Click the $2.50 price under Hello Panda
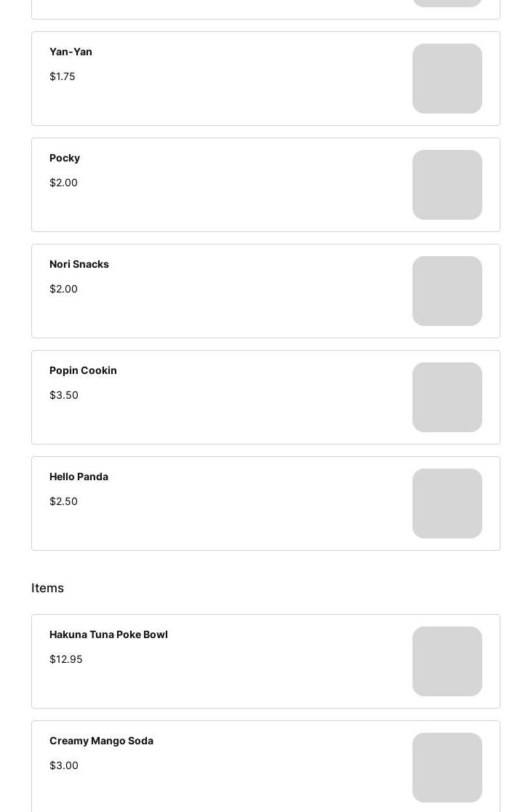This screenshot has width=531, height=812. click(x=63, y=501)
